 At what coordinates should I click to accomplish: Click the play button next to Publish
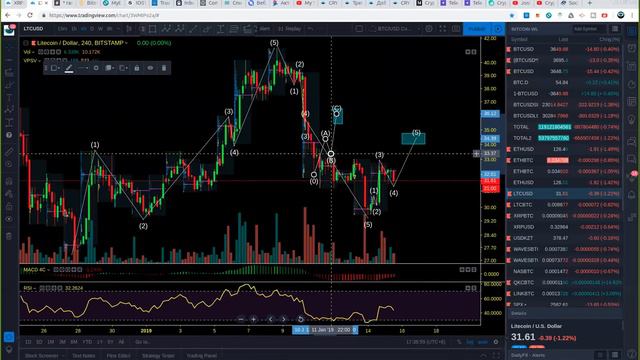click(x=498, y=29)
